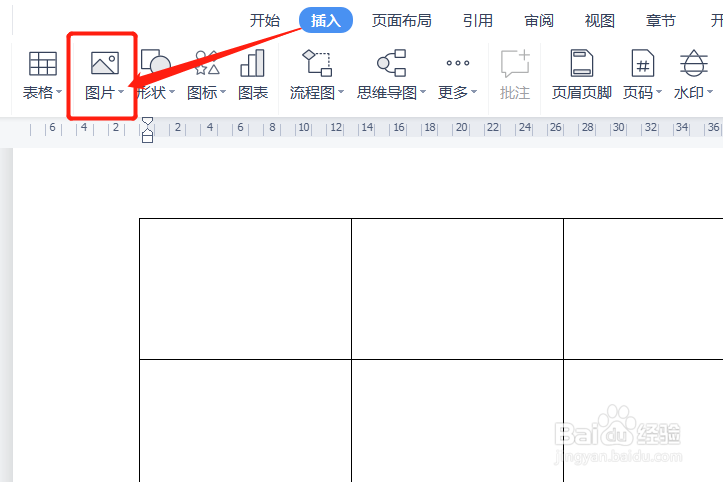Click the Page Number (页码) icon
This screenshot has height=482, width=723.
(x=643, y=63)
